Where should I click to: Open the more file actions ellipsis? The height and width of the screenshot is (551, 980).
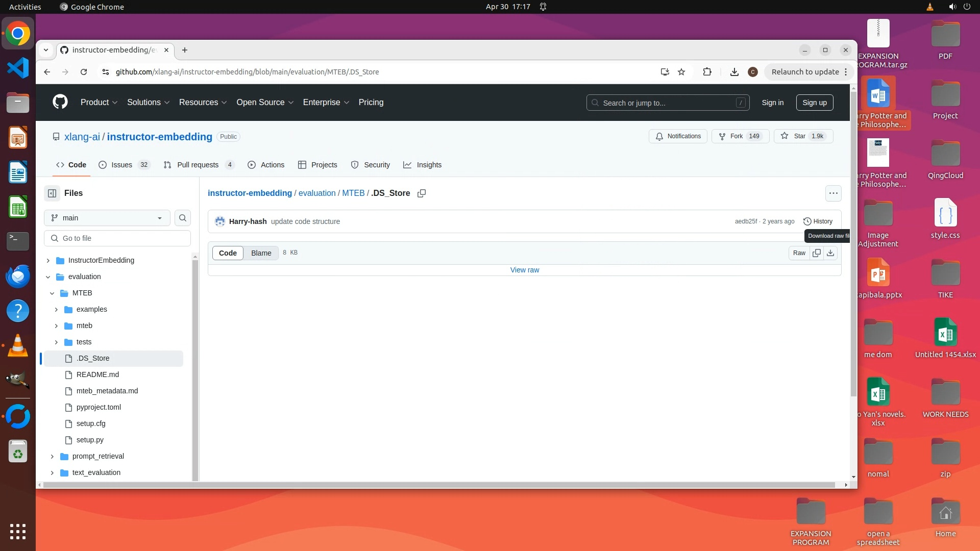(833, 193)
